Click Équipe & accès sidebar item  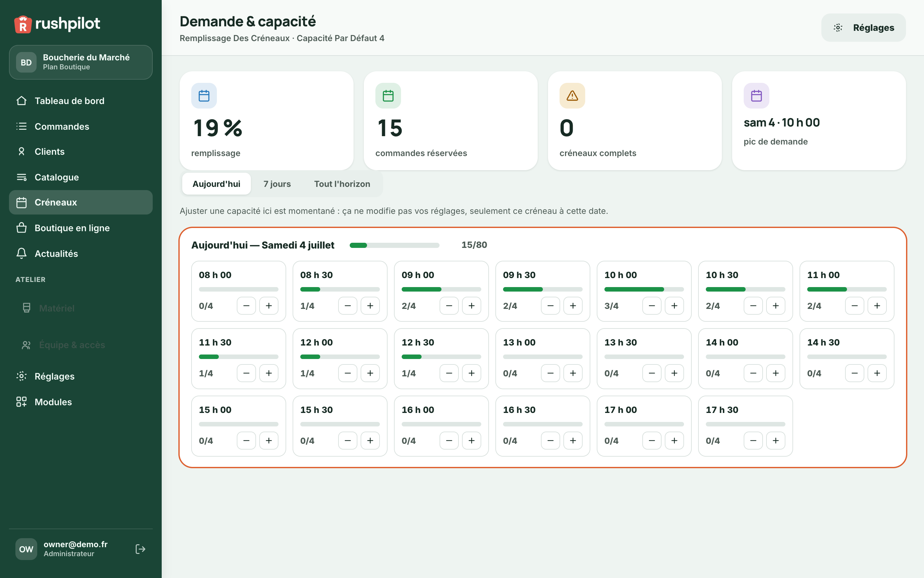[81, 345]
